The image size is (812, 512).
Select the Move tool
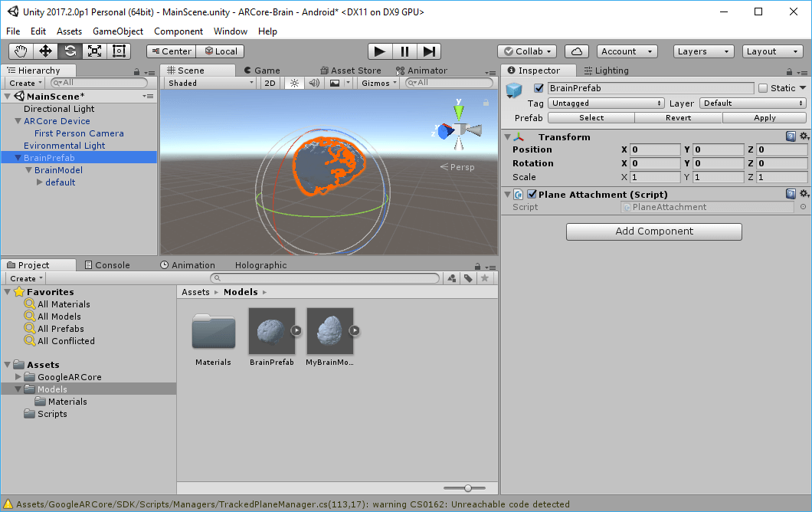point(45,51)
